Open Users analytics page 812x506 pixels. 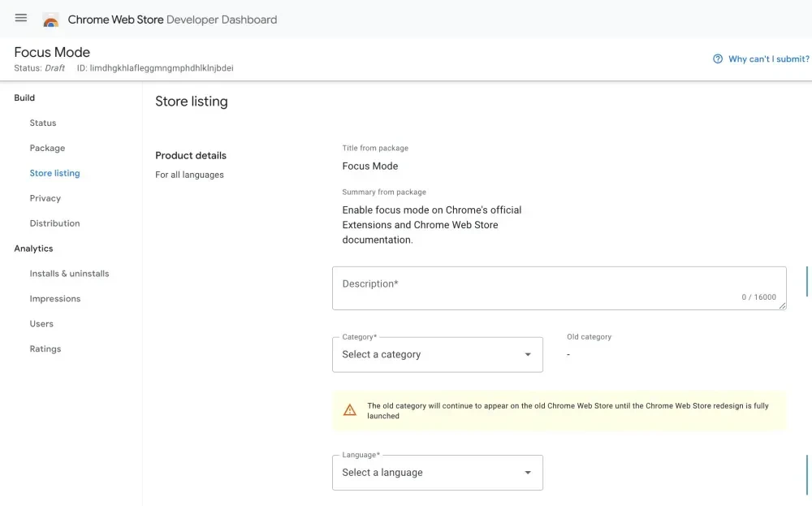[x=41, y=324]
